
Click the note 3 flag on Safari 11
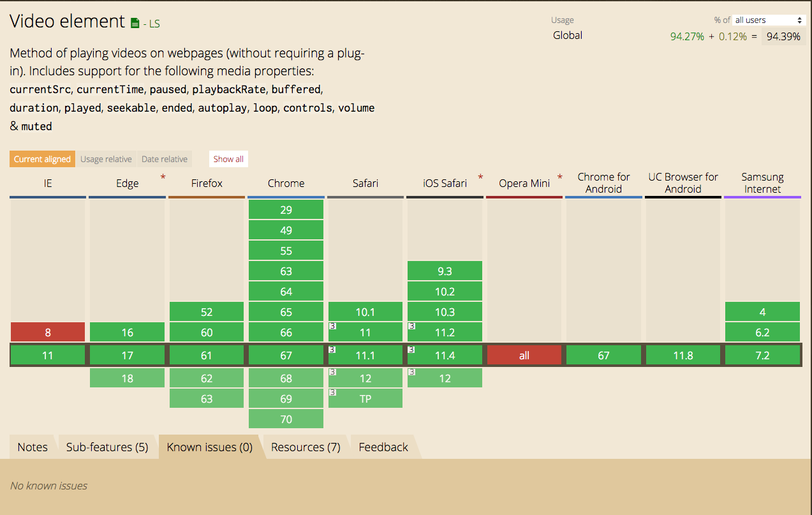pos(332,326)
